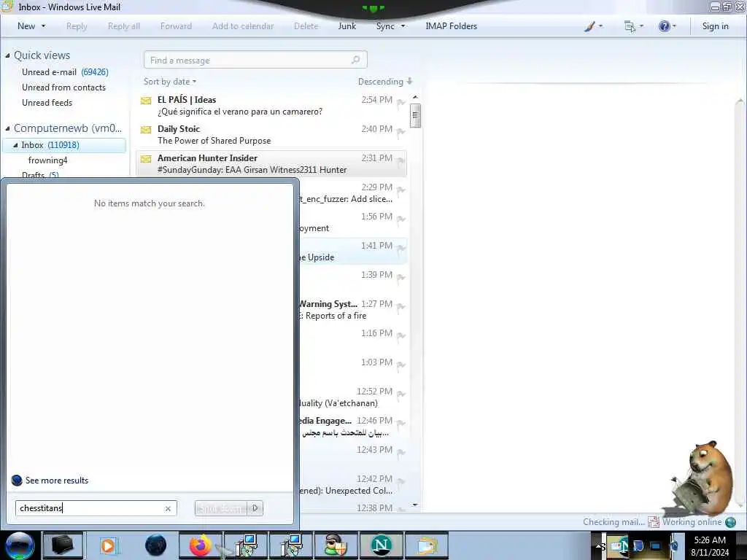Open Windows Media Player taskbar icon
The image size is (747, 560).
coord(108,545)
